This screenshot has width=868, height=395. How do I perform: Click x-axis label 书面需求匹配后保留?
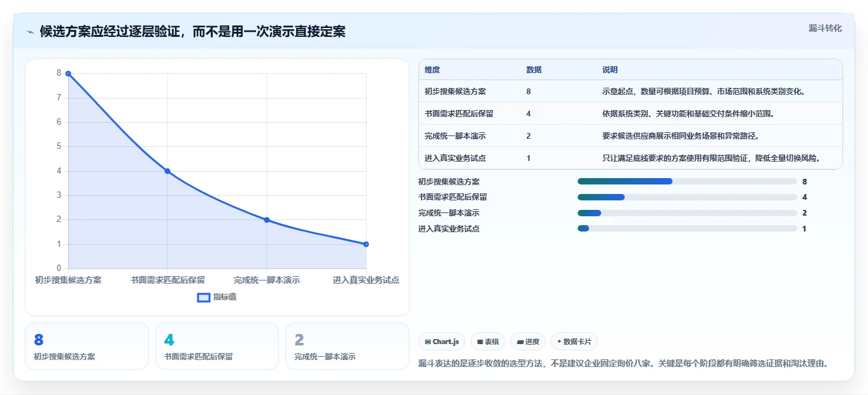click(167, 280)
